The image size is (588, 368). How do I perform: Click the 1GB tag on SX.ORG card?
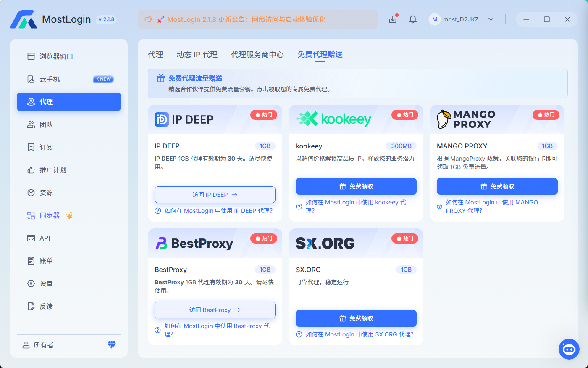[x=406, y=270]
